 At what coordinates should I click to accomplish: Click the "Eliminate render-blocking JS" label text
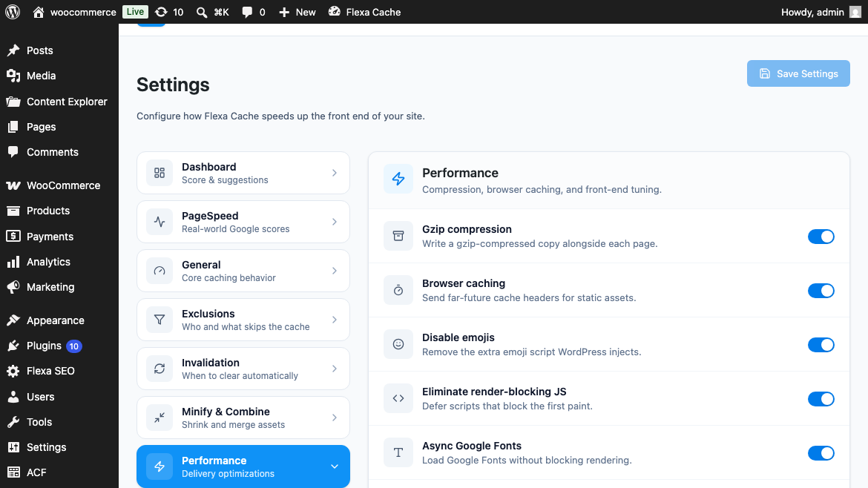click(x=494, y=392)
